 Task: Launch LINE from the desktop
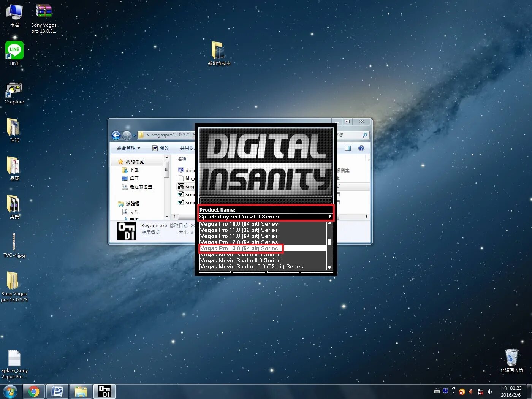(x=14, y=53)
